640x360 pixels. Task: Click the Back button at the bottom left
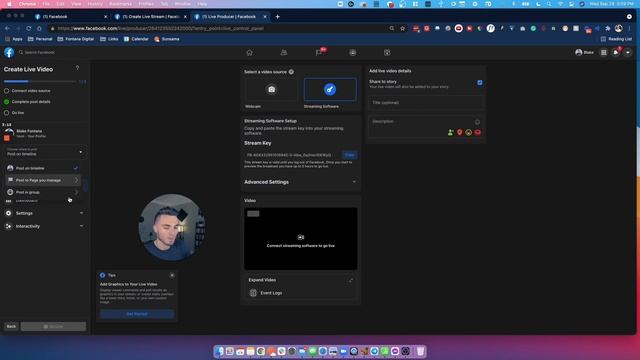tap(11, 327)
